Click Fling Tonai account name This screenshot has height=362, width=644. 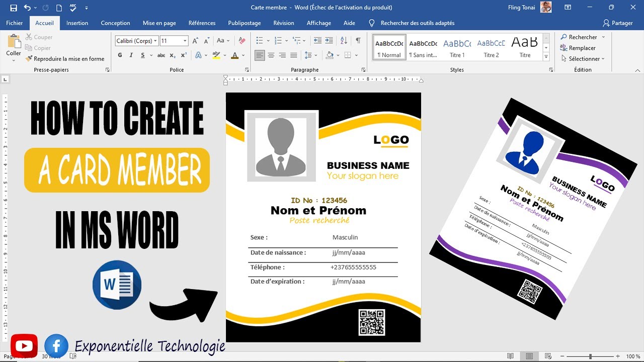(523, 8)
